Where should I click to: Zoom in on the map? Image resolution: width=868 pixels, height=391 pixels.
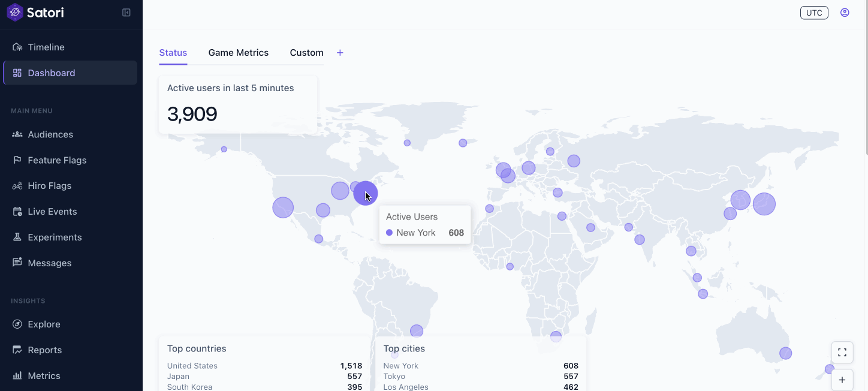point(842,380)
